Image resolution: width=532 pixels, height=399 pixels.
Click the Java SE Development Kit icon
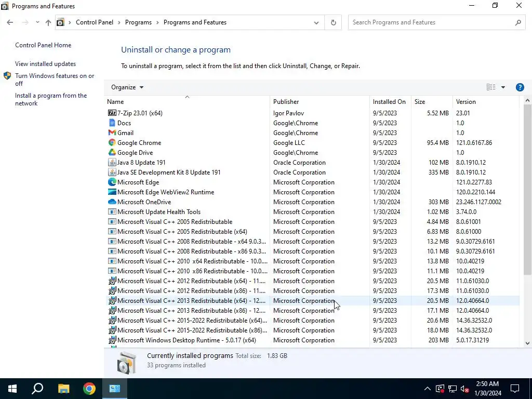(x=112, y=172)
